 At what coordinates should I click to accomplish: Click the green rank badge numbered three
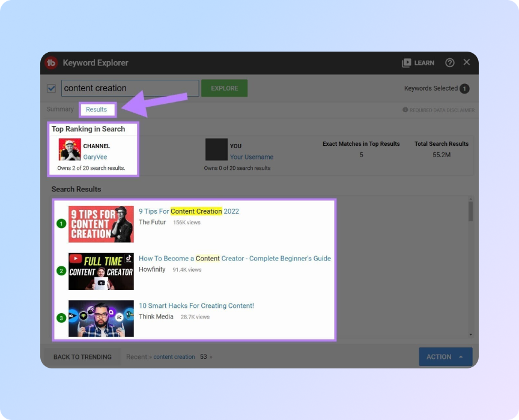(x=60, y=318)
